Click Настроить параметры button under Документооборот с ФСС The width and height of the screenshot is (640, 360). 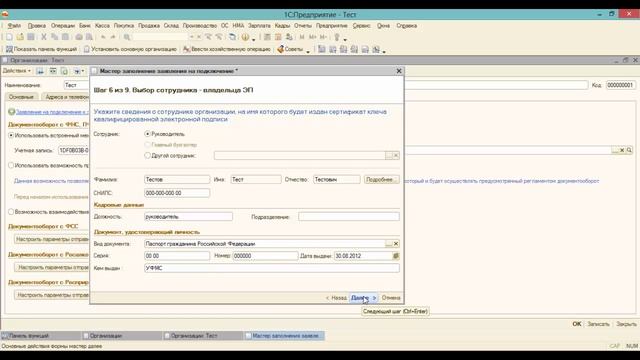[52, 239]
